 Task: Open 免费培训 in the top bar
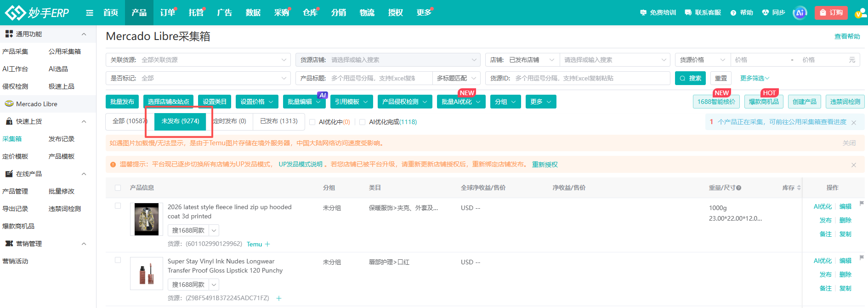(x=658, y=12)
